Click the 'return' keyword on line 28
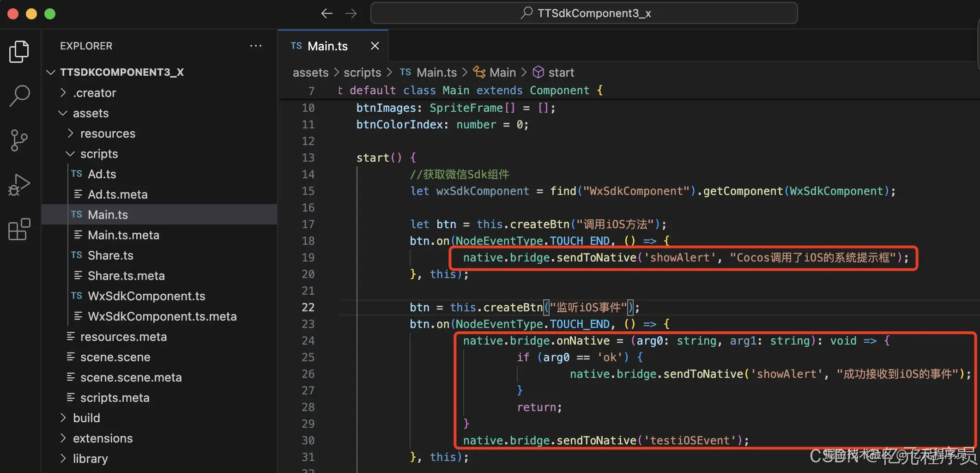Image resolution: width=980 pixels, height=473 pixels. pos(536,407)
